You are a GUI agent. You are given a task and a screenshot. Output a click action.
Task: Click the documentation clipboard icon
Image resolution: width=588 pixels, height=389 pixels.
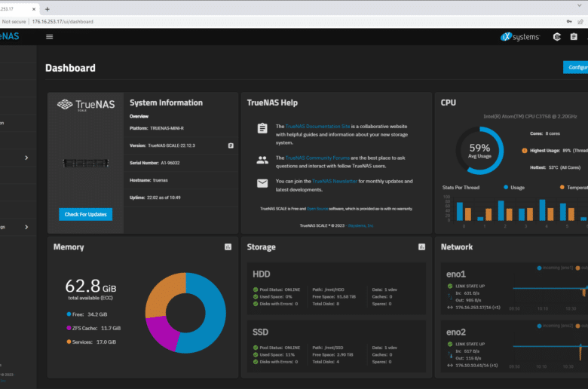(262, 128)
